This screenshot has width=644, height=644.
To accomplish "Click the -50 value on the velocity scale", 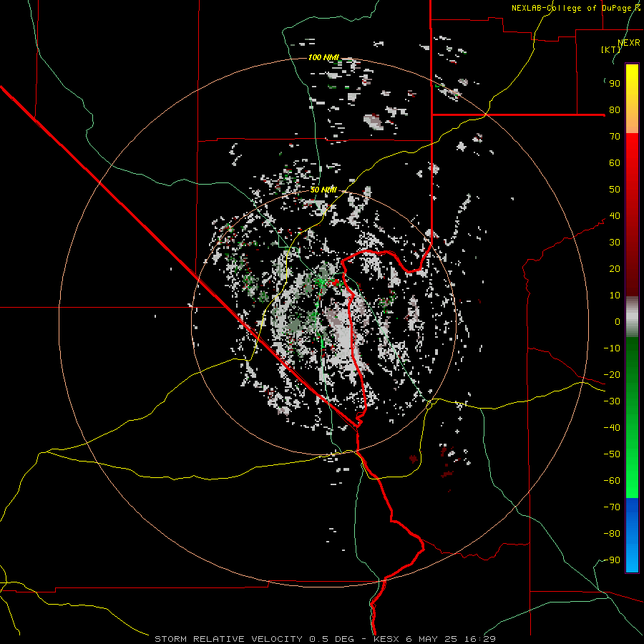I will pyautogui.click(x=612, y=454).
